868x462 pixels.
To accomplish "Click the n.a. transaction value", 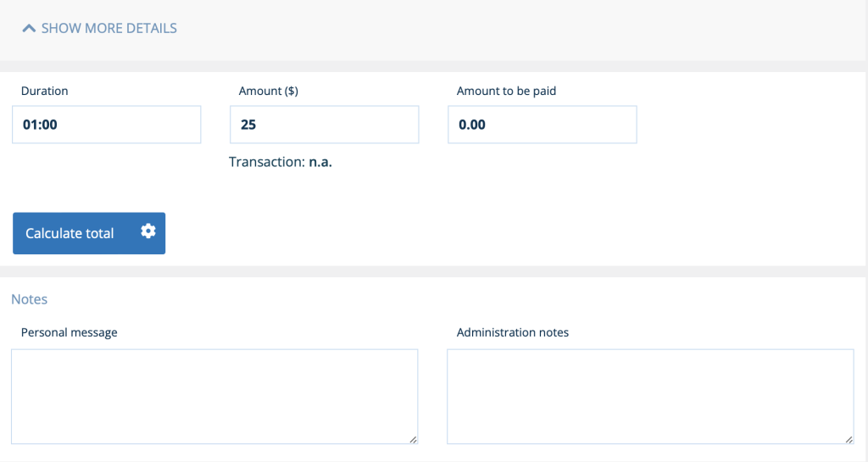I will tap(320, 161).
